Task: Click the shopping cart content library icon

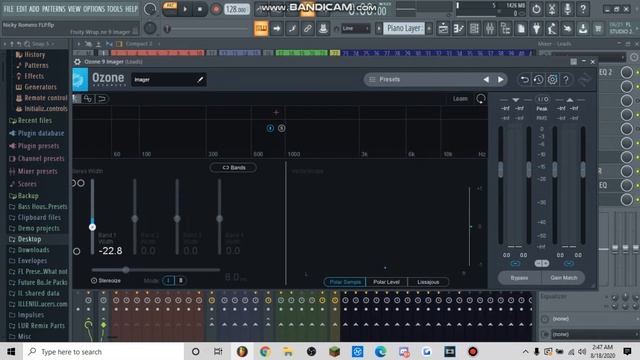Action: click(x=598, y=29)
